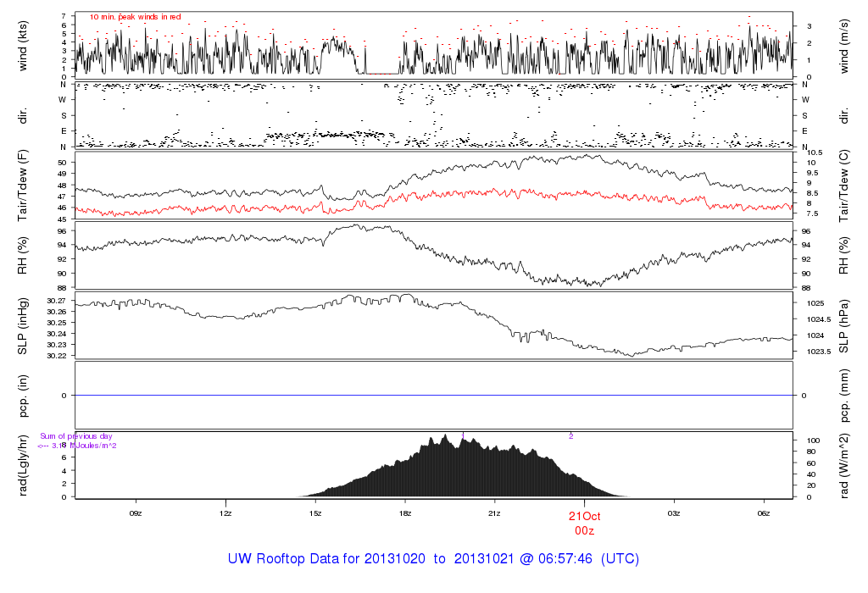Click the red '21Oct' date label
The height and width of the screenshot is (593, 868).
585,516
